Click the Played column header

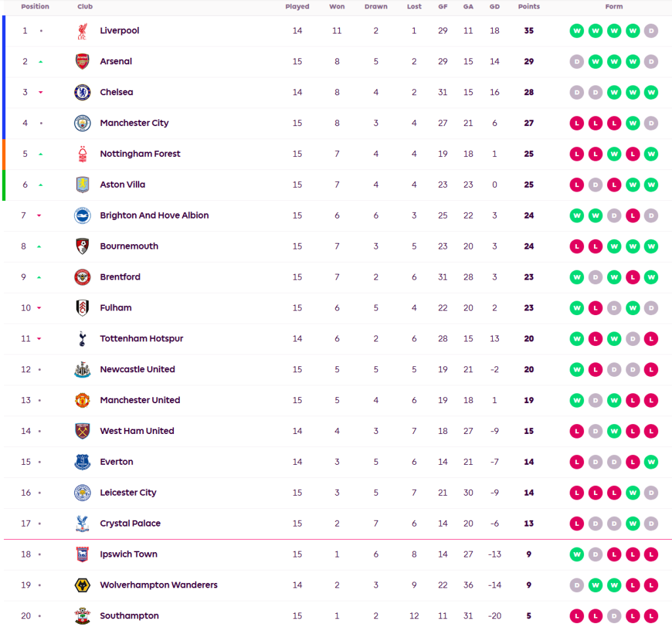[x=297, y=7]
